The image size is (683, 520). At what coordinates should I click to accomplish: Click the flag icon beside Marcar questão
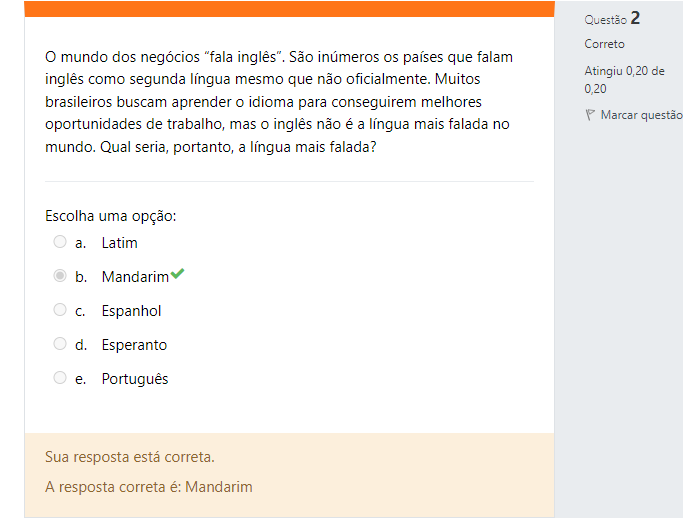pyautogui.click(x=590, y=116)
